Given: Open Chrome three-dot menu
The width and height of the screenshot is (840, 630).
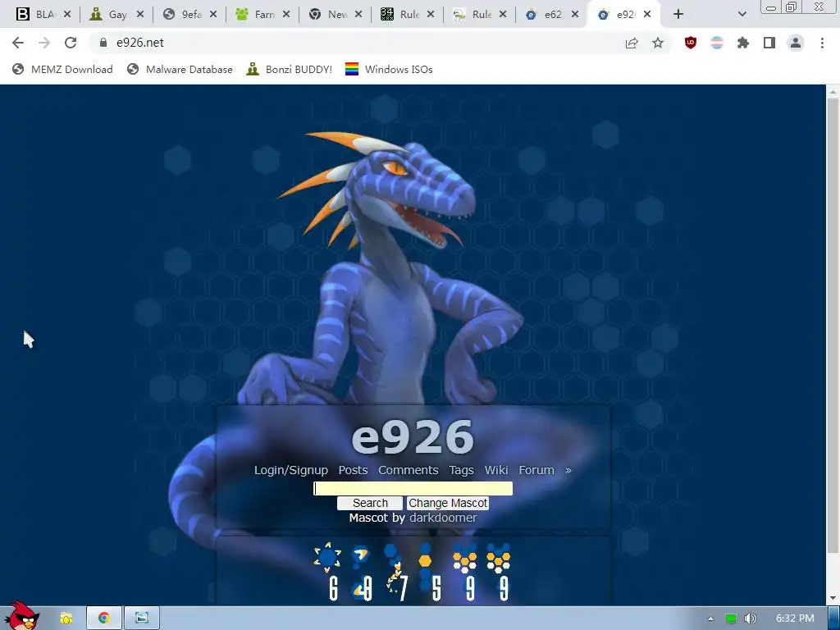Looking at the screenshot, I should coord(822,43).
